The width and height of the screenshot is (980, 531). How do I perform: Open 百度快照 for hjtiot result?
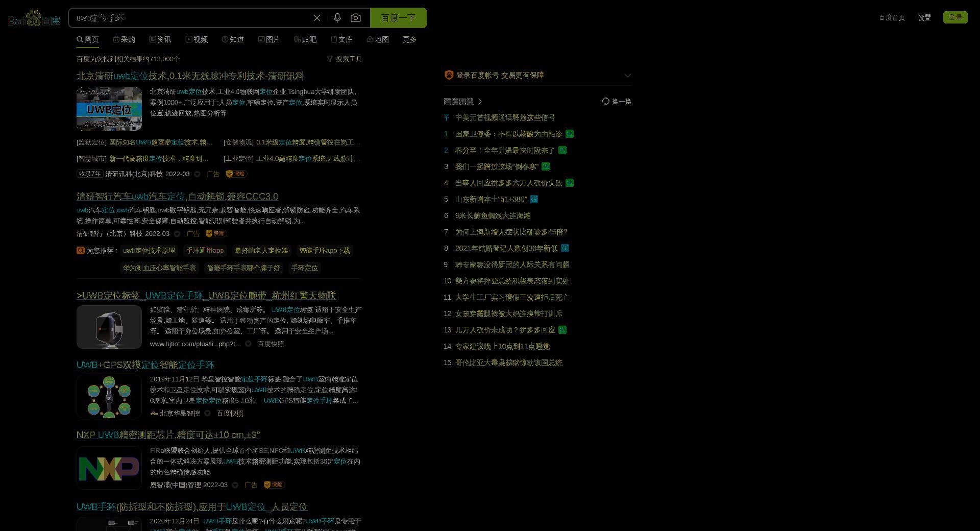pyautogui.click(x=271, y=344)
